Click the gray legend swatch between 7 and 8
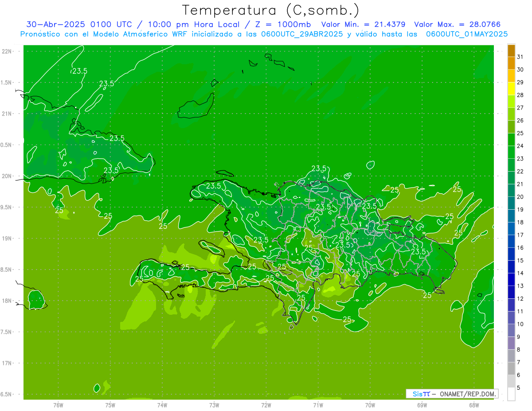532x411 pixels. (x=511, y=356)
